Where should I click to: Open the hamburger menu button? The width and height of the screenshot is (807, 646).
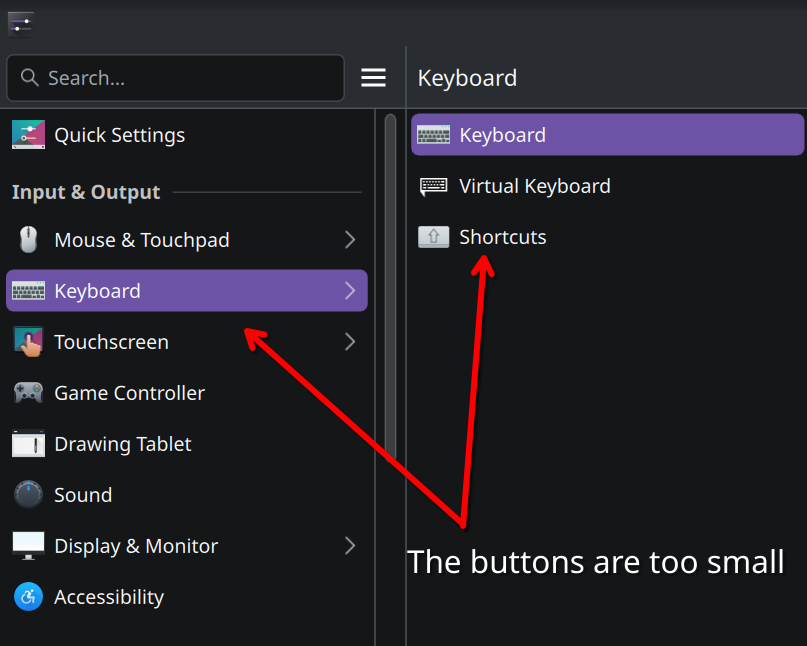pos(373,78)
